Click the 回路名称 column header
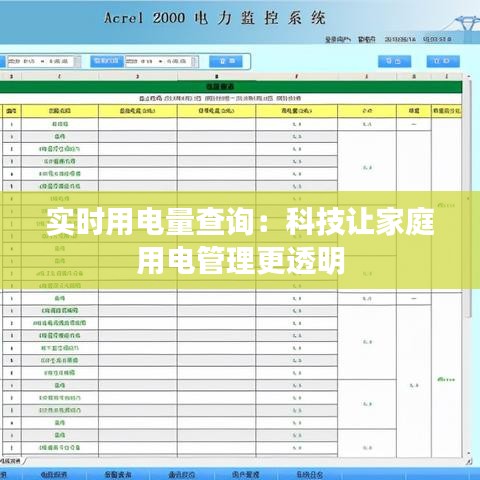The height and width of the screenshot is (480, 480). click(60, 111)
